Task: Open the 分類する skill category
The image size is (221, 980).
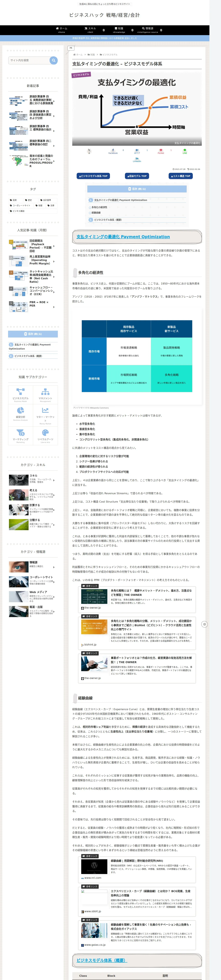Action: 33,524
